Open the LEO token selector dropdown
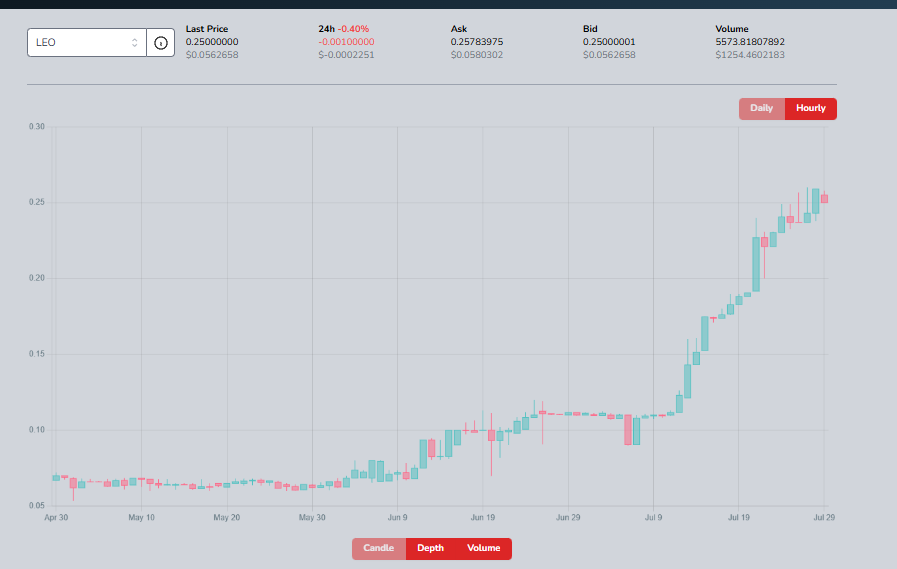Image resolution: width=897 pixels, height=569 pixels. [86, 43]
